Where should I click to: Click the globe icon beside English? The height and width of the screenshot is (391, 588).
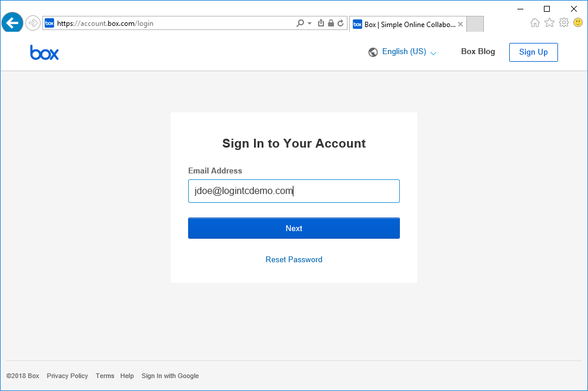[373, 52]
